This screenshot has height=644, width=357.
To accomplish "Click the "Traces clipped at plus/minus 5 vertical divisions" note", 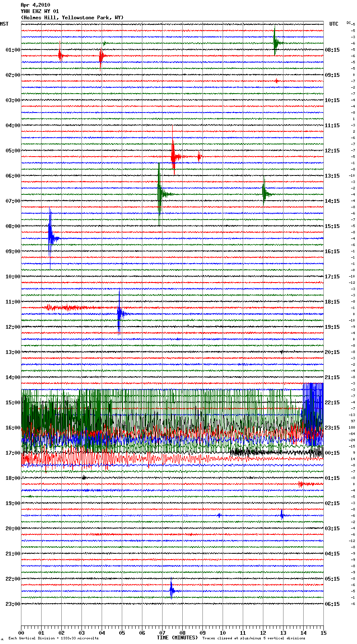I will [x=254, y=638].
